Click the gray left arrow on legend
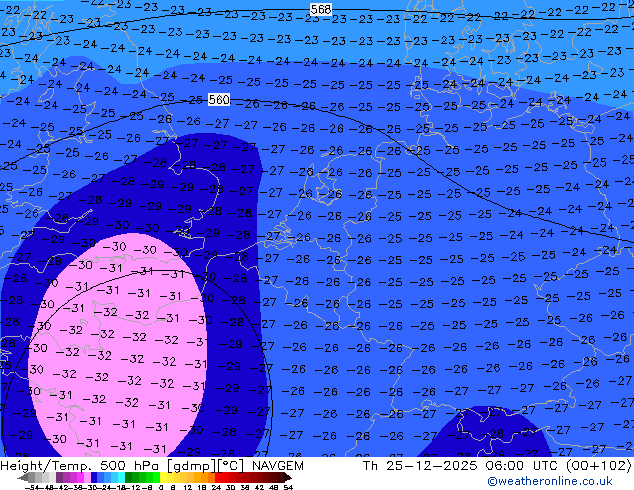This screenshot has width=634, height=490. pyautogui.click(x=23, y=478)
